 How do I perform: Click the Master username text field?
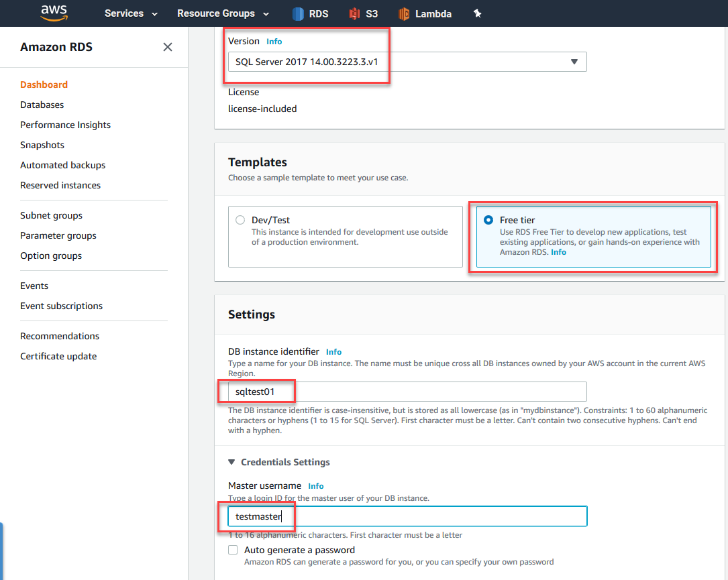[407, 516]
